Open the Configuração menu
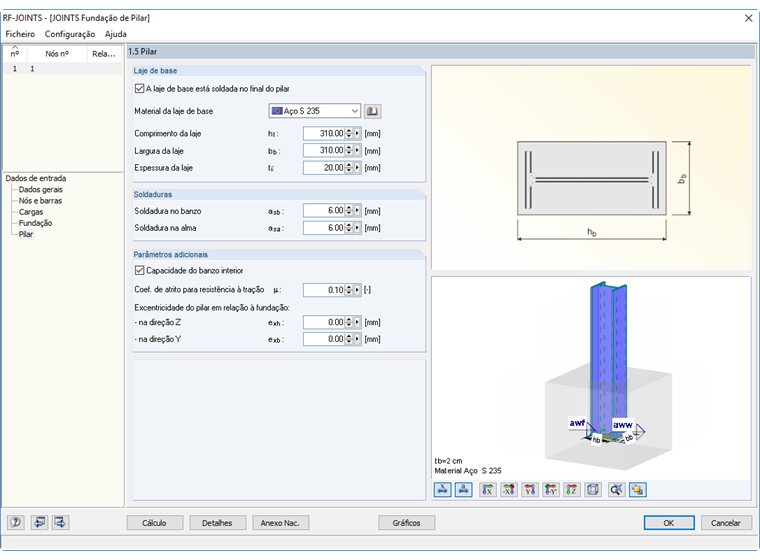 [70, 34]
